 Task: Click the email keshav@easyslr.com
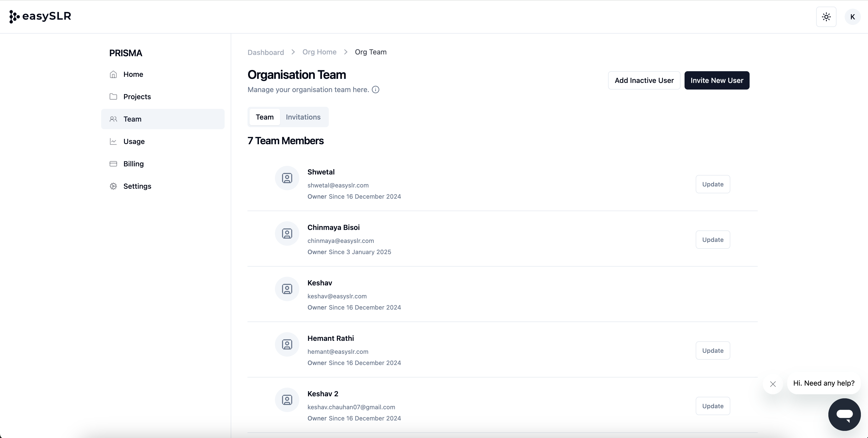pyautogui.click(x=337, y=296)
